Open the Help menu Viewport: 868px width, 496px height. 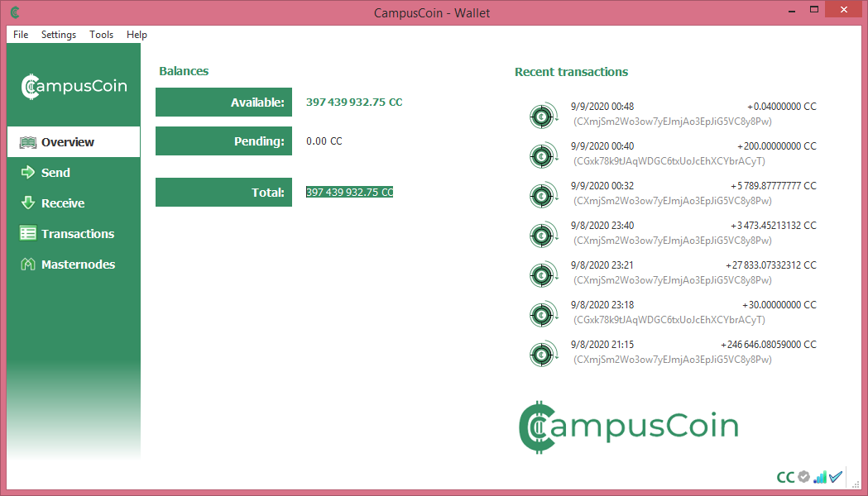(137, 34)
